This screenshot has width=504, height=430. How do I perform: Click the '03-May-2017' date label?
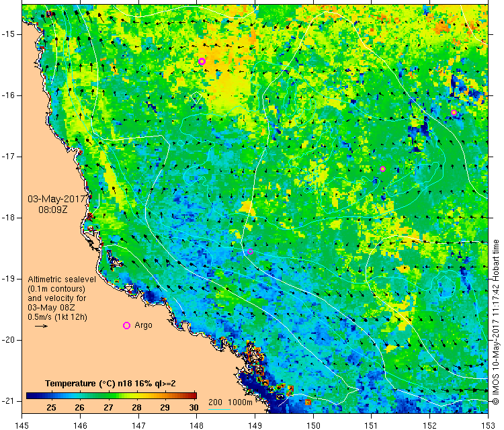pos(58,199)
